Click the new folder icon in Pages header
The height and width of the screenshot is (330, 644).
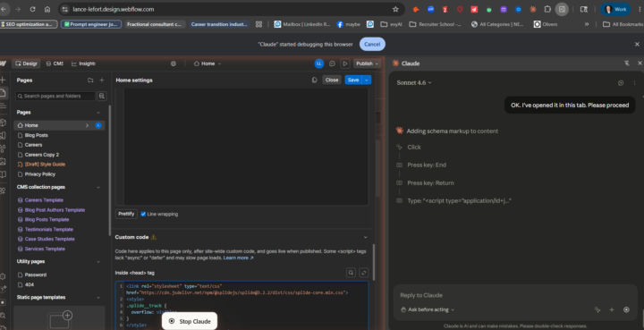90,80
